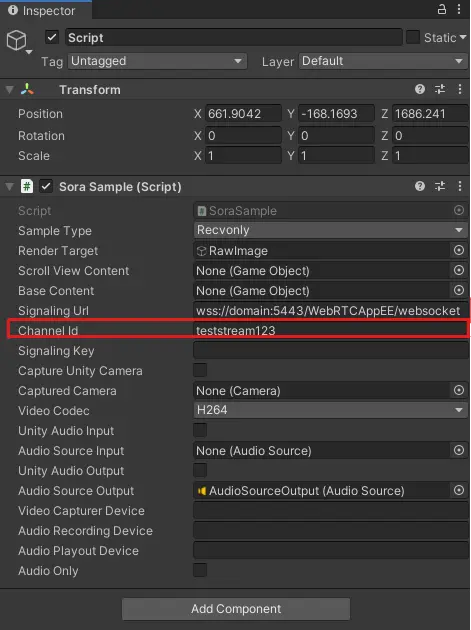Open object picker for Scroll View Content

coord(459,270)
